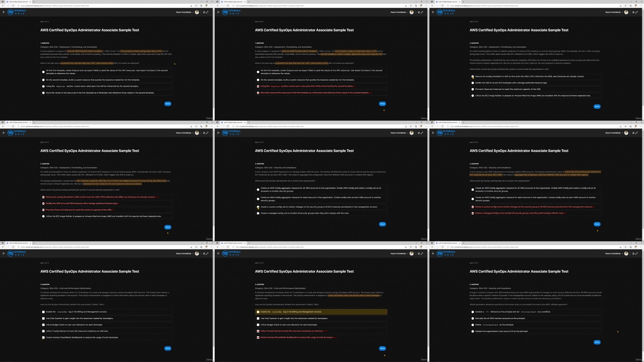Expand Wayne-TutorialsDojo dropdown in question 5 window
The width and height of the screenshot is (644, 362).
pos(614,254)
